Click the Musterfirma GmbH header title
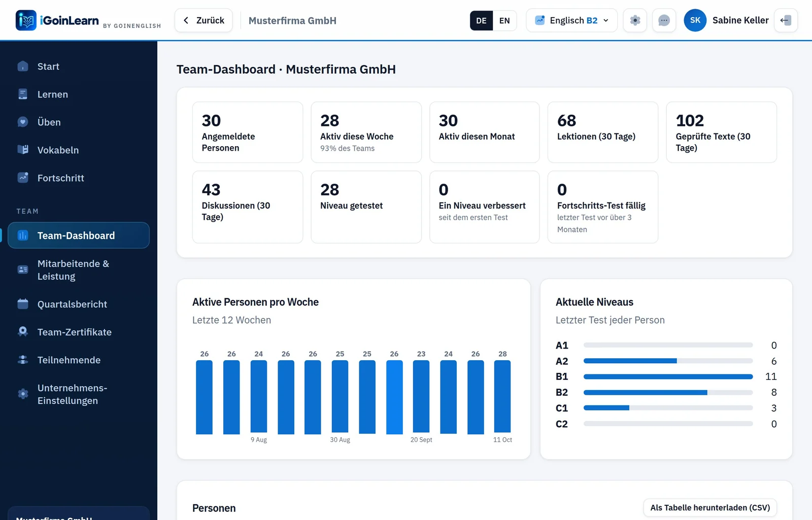Viewport: 812px width, 520px height. [x=292, y=20]
